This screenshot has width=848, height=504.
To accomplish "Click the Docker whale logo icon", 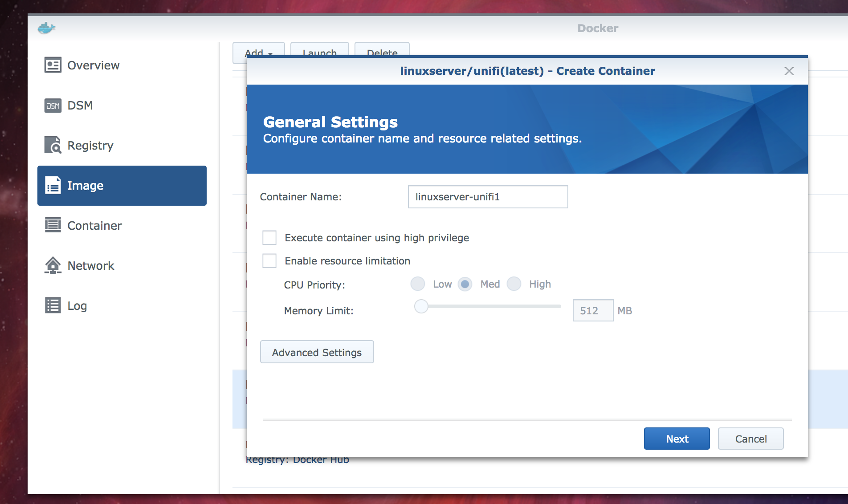I will coord(46,28).
